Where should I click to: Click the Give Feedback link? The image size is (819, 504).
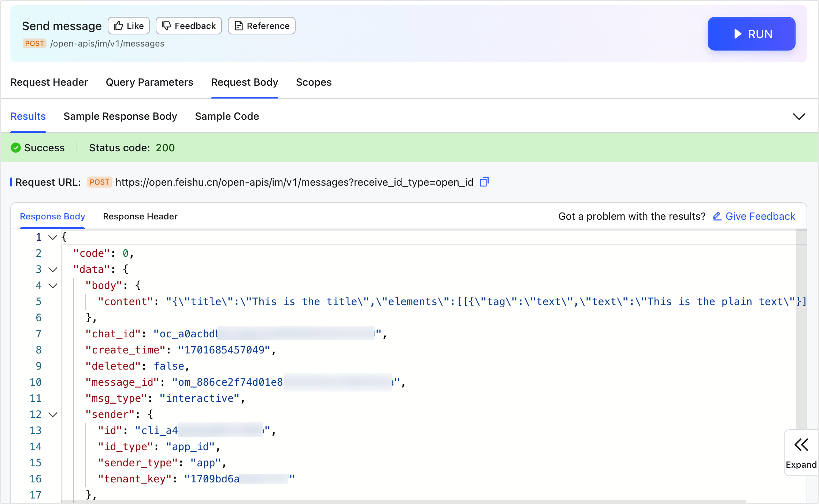pyautogui.click(x=754, y=216)
